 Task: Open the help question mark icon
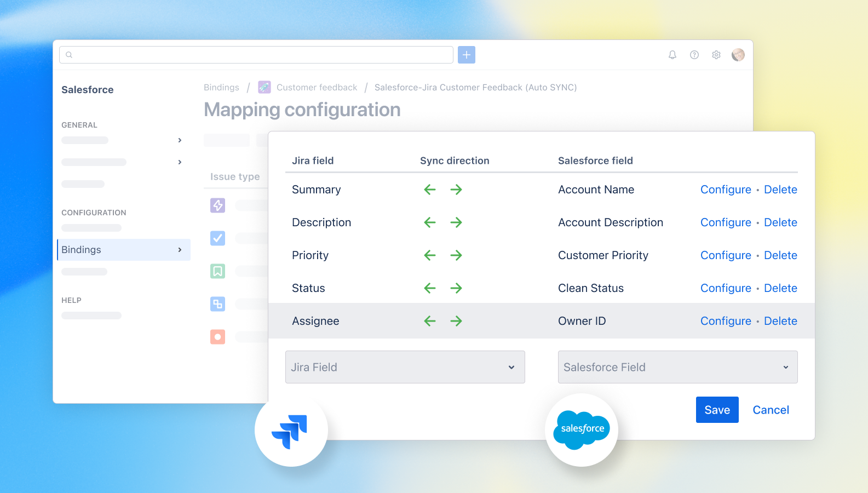coord(694,55)
